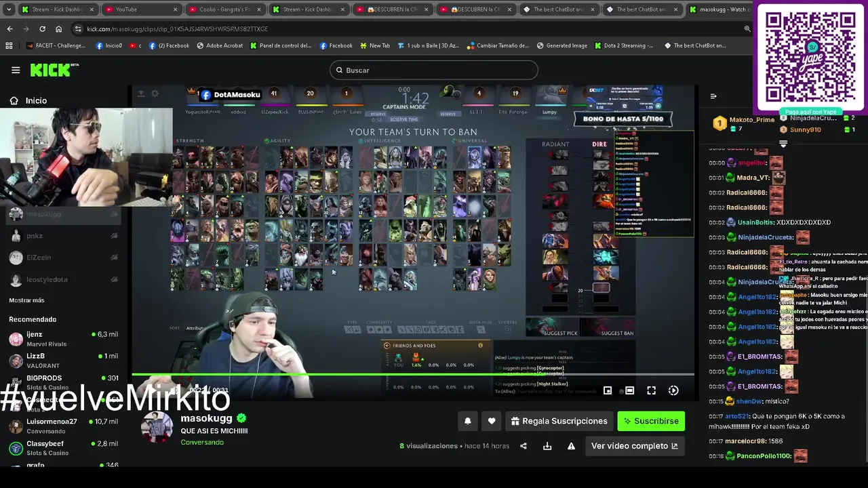This screenshot has width=868, height=488.
Task: Click the Kick logo in the header
Action: 54,70
